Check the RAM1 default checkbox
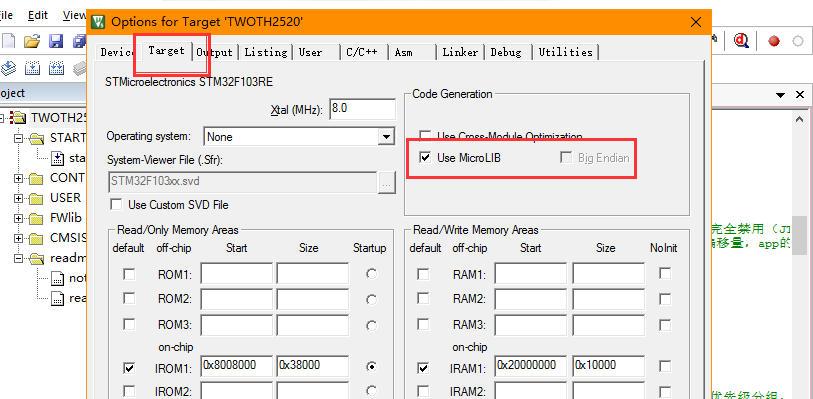Screen dimensions: 813x399 click(424, 274)
